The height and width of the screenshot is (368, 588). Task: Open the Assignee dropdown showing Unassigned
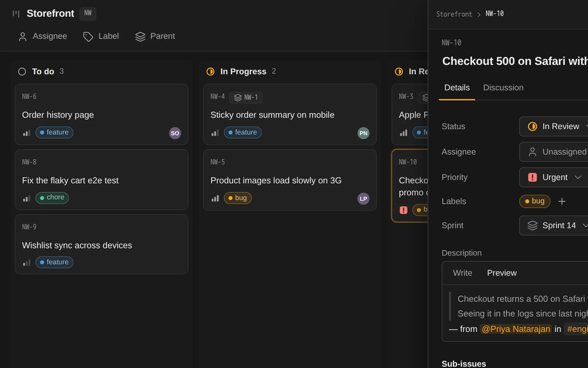click(554, 152)
